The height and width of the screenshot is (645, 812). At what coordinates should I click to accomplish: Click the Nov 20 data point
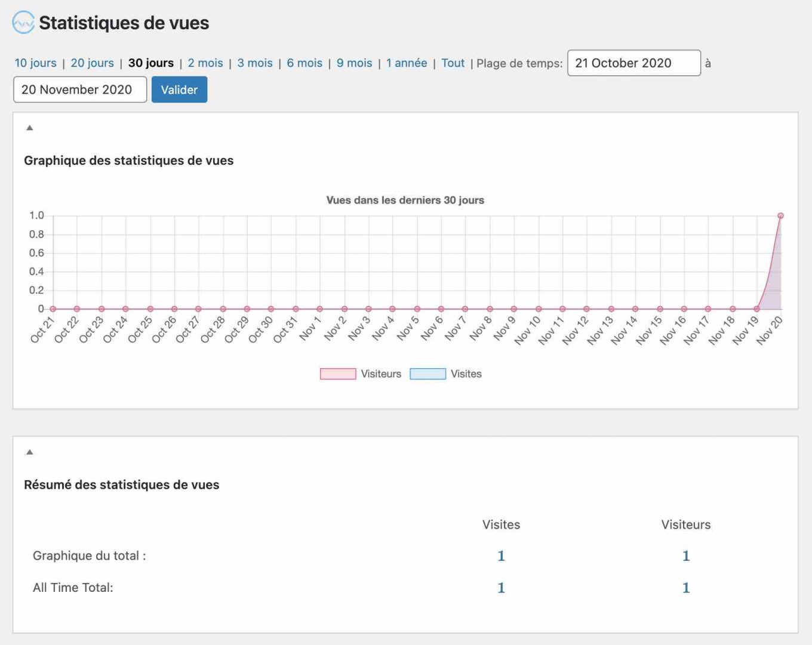780,216
